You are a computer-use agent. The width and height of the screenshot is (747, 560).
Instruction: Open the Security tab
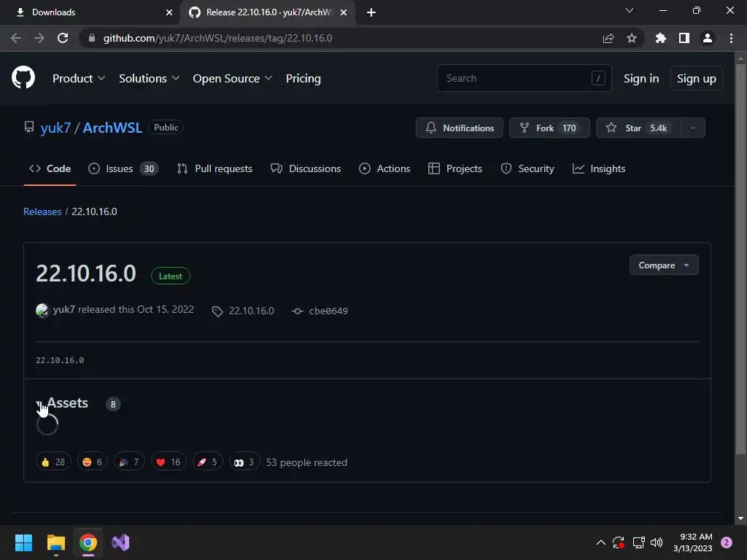click(527, 168)
